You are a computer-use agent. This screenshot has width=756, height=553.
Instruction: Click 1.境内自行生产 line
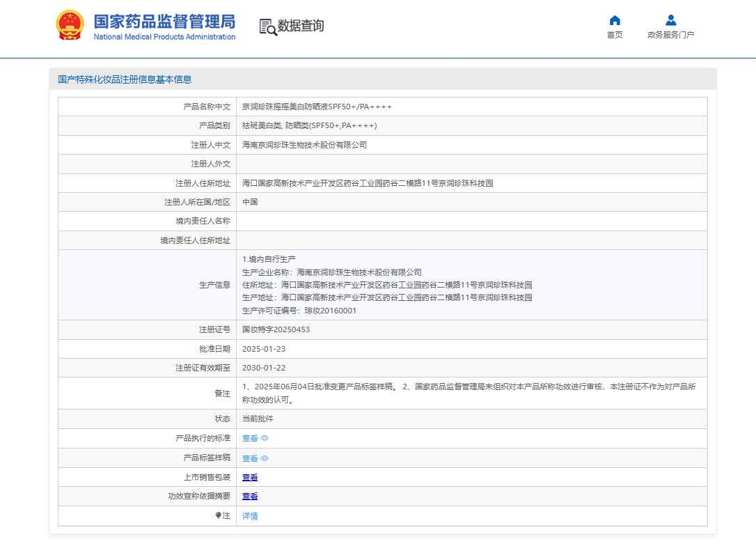[269, 259]
